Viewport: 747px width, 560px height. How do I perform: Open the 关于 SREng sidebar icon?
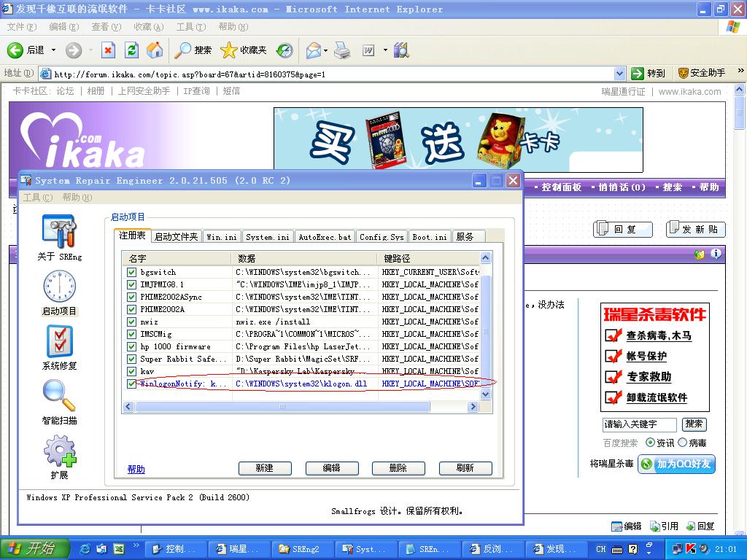coord(59,232)
